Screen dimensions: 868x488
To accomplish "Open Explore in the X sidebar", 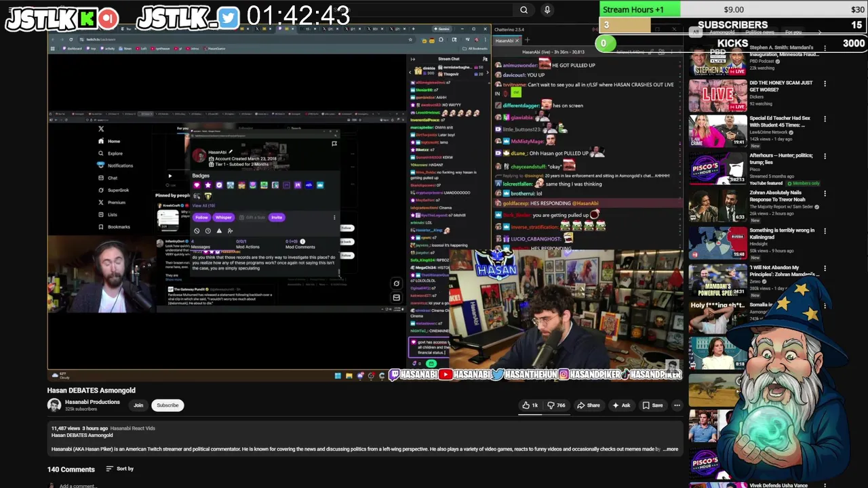I will tap(110, 153).
